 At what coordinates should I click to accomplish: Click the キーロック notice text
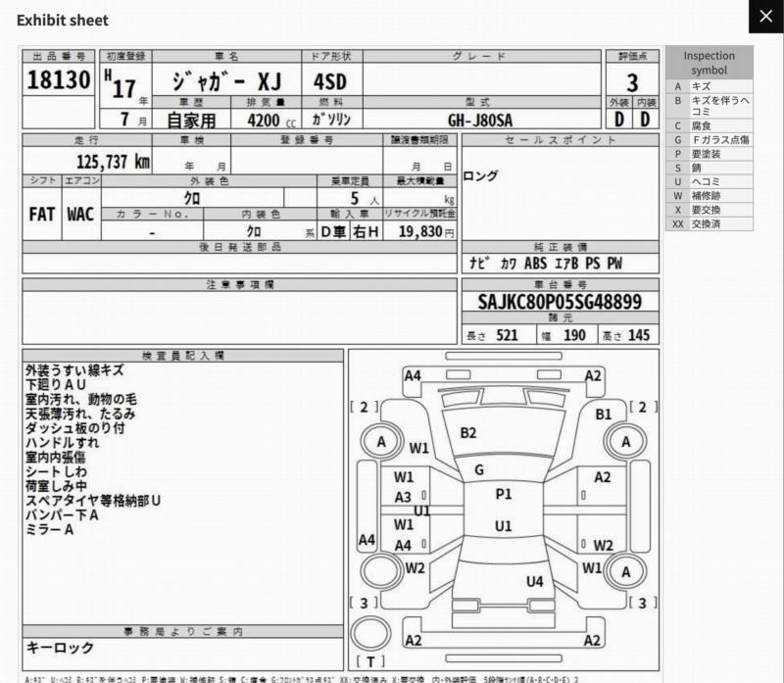(61, 648)
